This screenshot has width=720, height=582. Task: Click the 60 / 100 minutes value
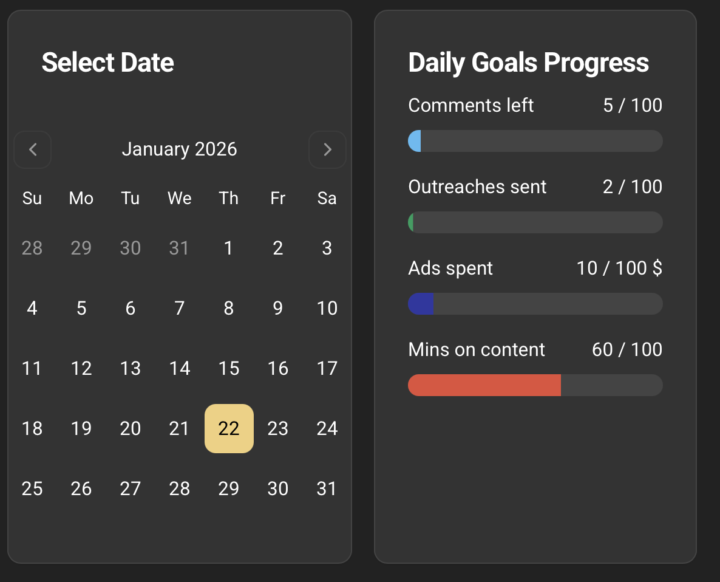point(627,350)
